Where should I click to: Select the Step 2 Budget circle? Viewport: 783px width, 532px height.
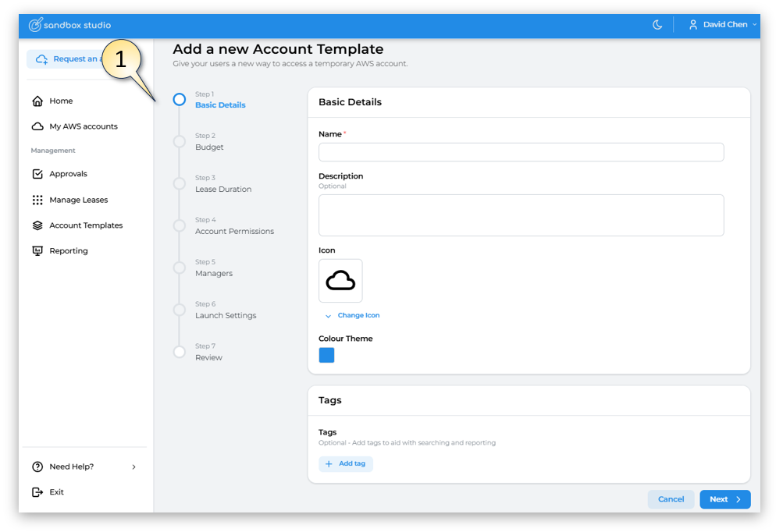[180, 142]
